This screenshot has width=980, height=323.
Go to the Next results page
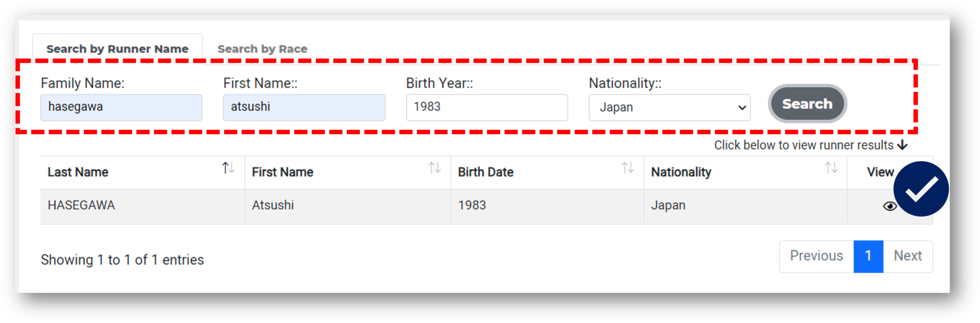point(908,256)
